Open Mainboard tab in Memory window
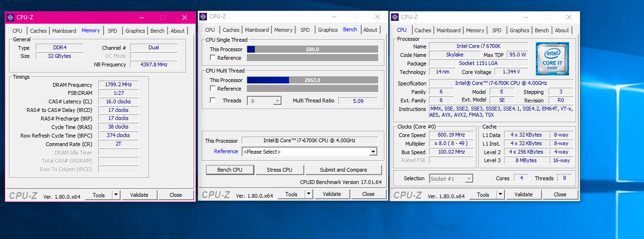 pyautogui.click(x=64, y=31)
